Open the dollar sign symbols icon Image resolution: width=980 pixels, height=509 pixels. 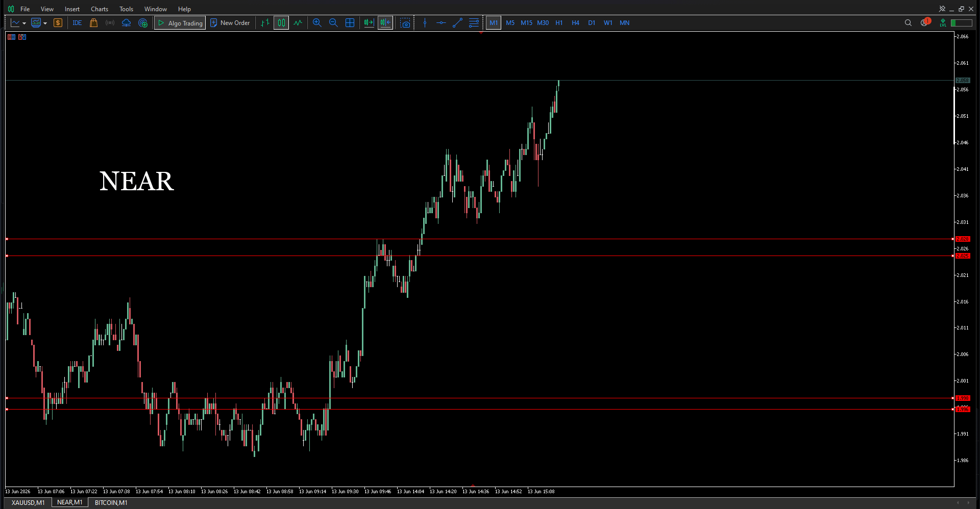(58, 23)
